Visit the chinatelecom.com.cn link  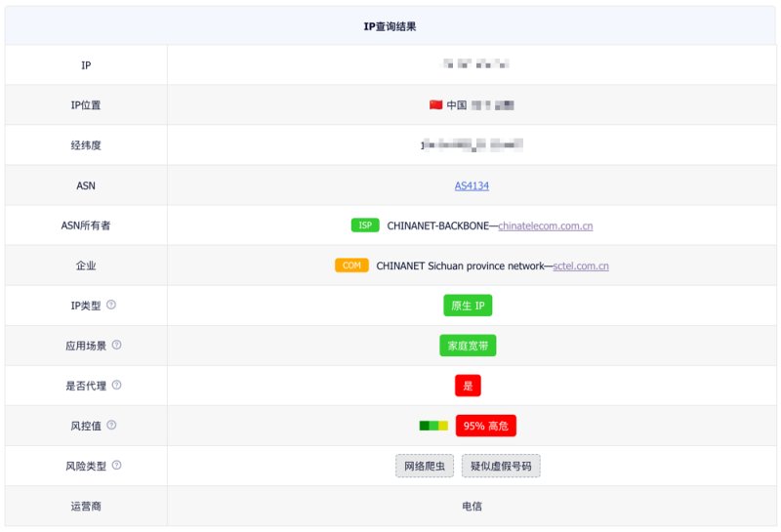click(x=546, y=225)
